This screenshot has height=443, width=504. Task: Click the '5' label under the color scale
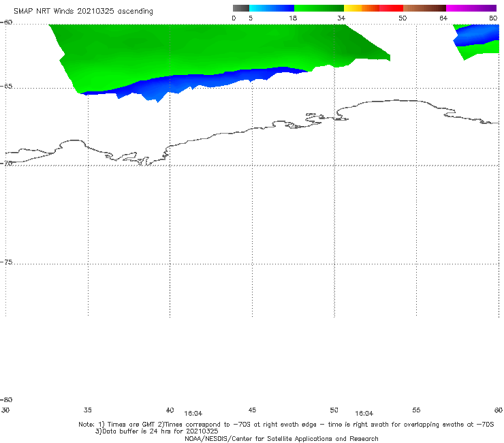pyautogui.click(x=251, y=18)
